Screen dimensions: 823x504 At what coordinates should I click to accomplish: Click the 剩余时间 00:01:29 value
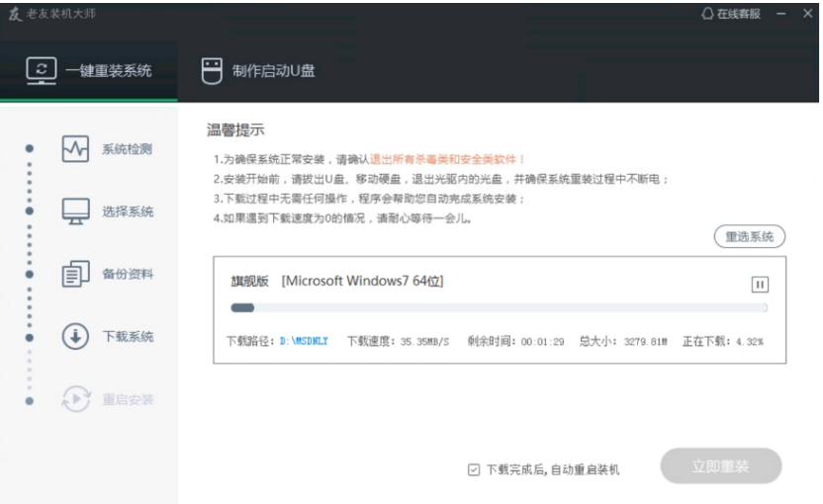pos(542,342)
